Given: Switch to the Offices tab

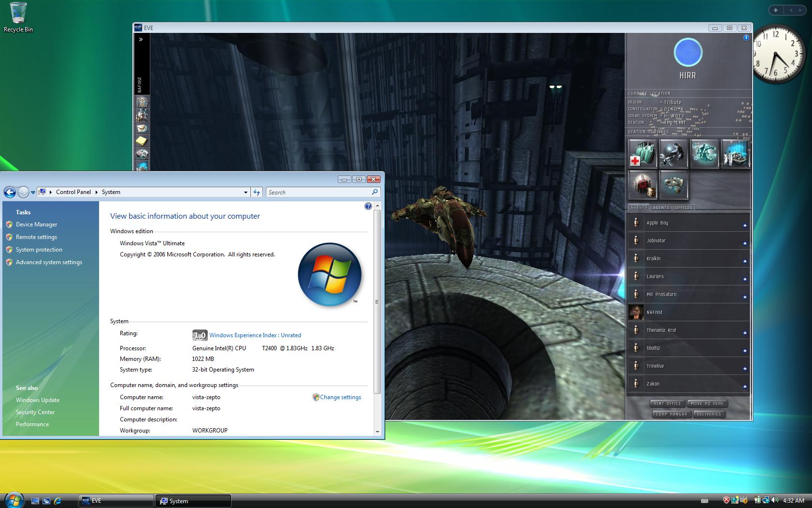Looking at the screenshot, I should click(x=683, y=207).
